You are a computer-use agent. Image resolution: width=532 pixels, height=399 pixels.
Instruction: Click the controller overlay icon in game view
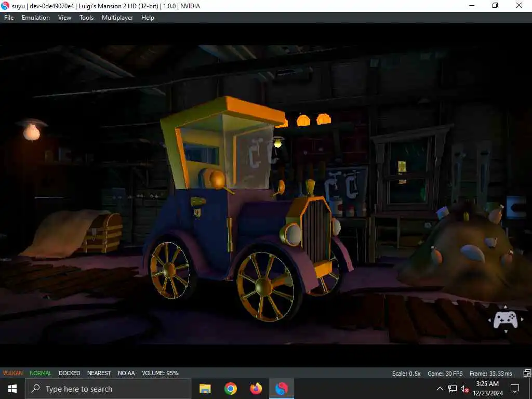[506, 320]
